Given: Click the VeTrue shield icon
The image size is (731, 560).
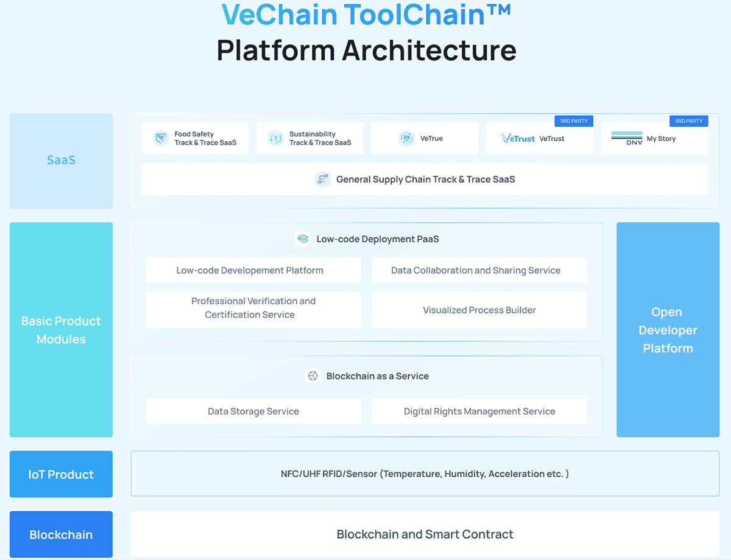Looking at the screenshot, I should [x=407, y=138].
